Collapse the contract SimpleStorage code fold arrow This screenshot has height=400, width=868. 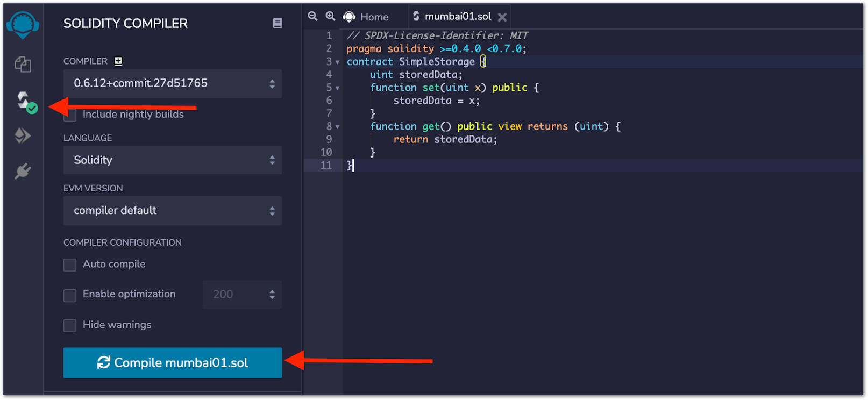click(338, 62)
